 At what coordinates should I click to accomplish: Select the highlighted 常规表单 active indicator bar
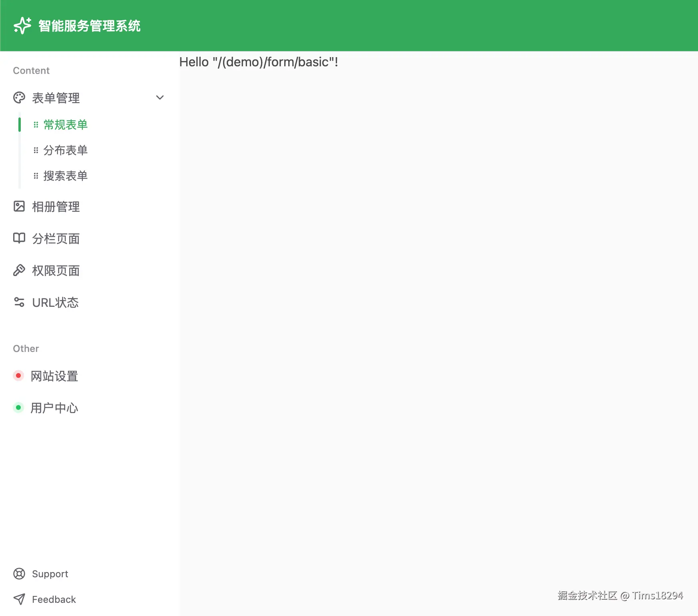[x=19, y=124]
